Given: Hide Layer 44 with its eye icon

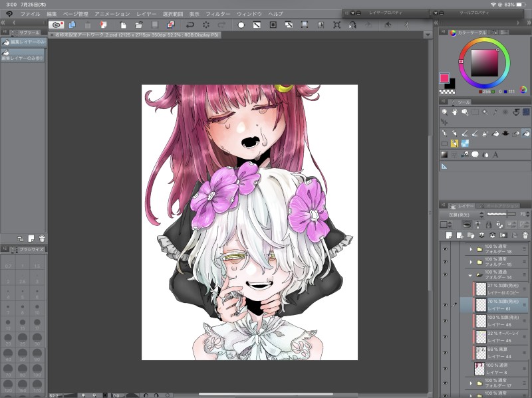Looking at the screenshot, I should (x=446, y=353).
